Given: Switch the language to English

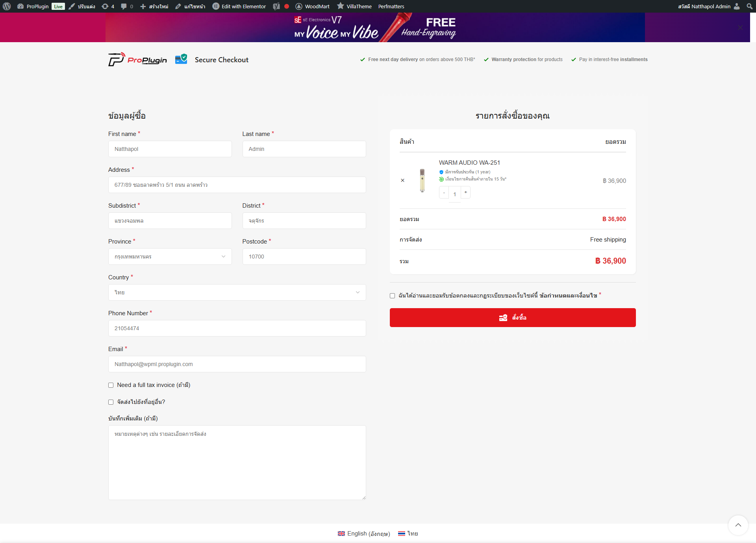Looking at the screenshot, I should (364, 534).
